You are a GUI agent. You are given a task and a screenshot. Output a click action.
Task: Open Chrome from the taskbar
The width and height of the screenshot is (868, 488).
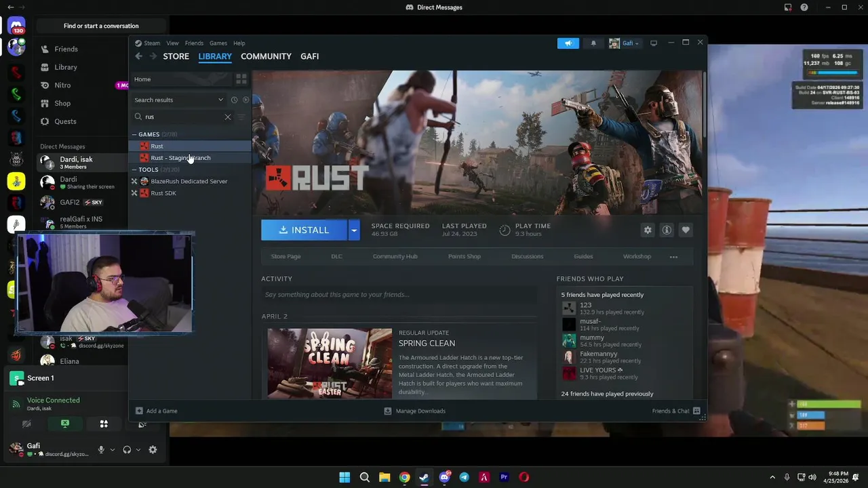(404, 477)
